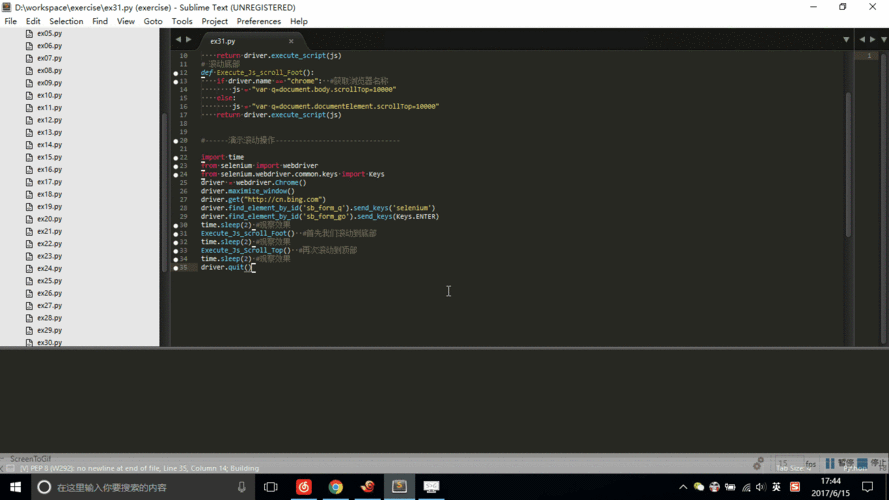
Task: Click the file icon beside ex12.py
Action: 29,120
